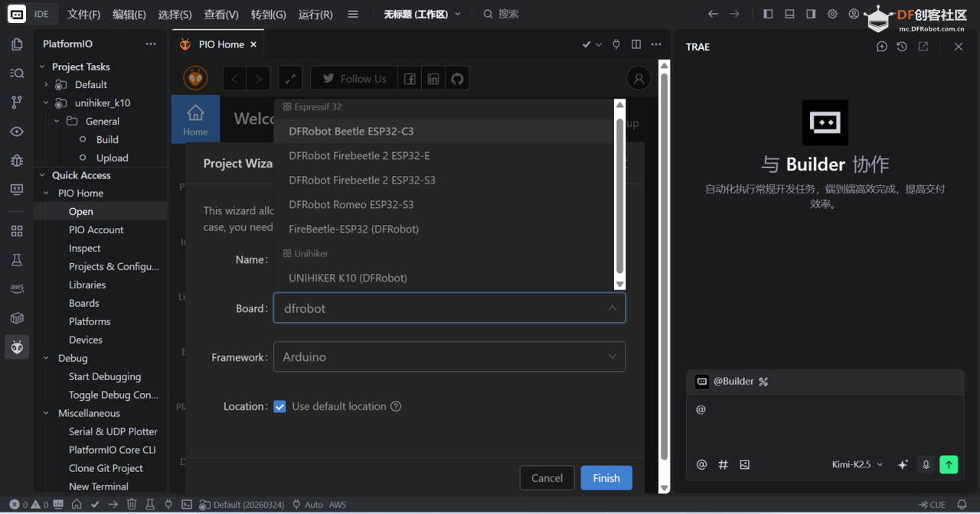This screenshot has width=980, height=514.
Task: Start a PlatformIO build via statusbar checkmark
Action: (94, 504)
